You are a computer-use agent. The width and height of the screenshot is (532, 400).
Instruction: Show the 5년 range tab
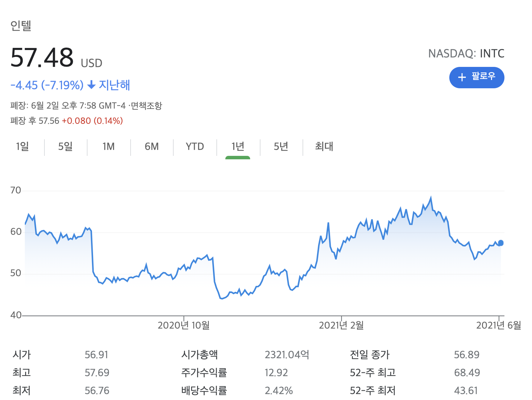click(x=281, y=147)
